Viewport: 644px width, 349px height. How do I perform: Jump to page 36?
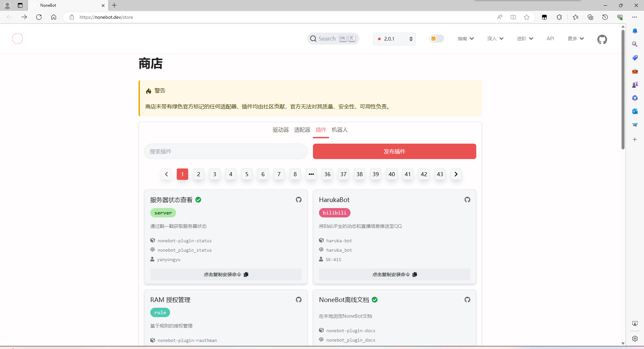[x=327, y=174]
